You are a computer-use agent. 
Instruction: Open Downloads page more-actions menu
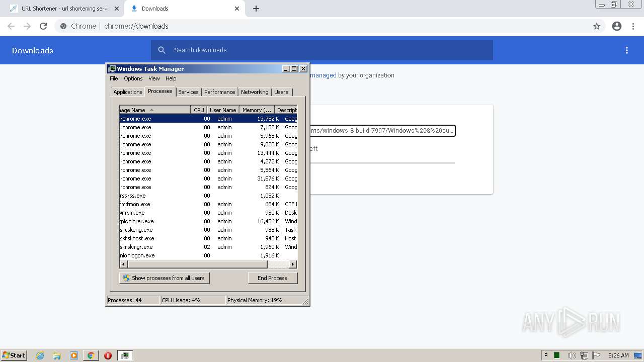click(x=627, y=50)
